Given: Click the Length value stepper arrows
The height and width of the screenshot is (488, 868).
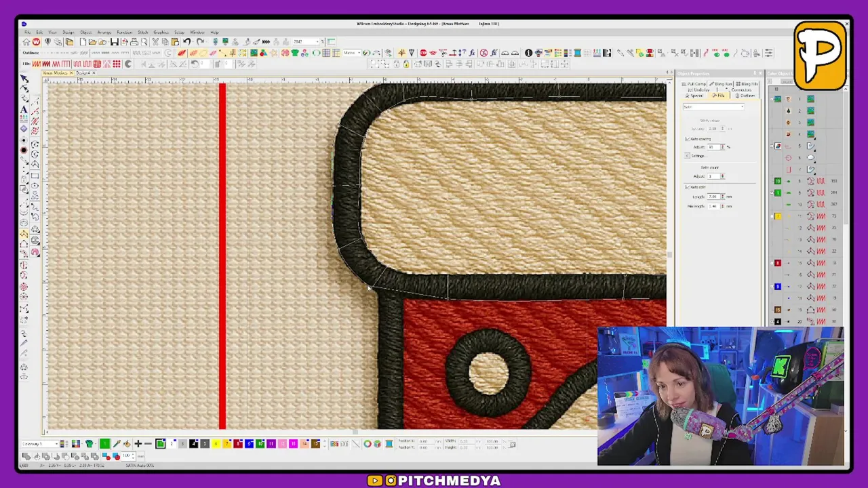Looking at the screenshot, I should tap(723, 197).
